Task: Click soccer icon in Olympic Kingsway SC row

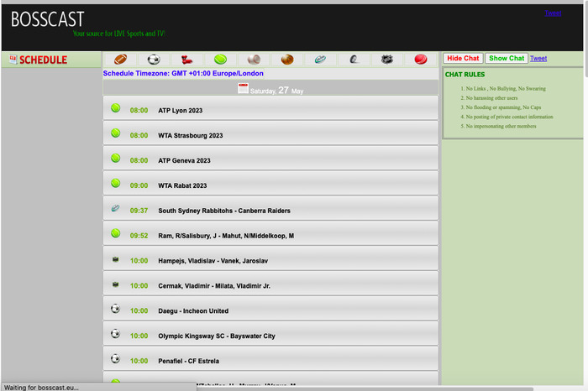Action: 116,334
